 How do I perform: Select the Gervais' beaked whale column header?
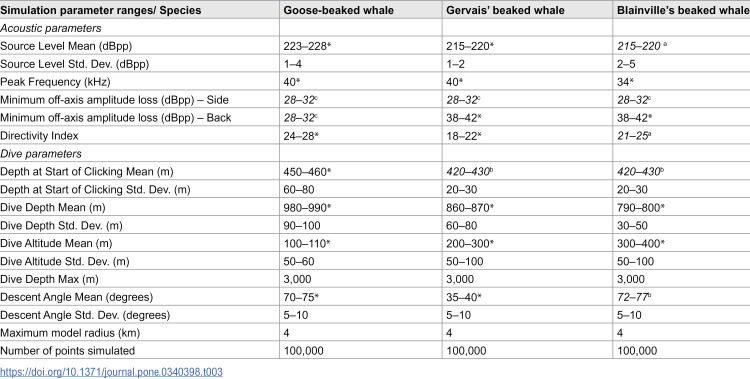(505, 10)
